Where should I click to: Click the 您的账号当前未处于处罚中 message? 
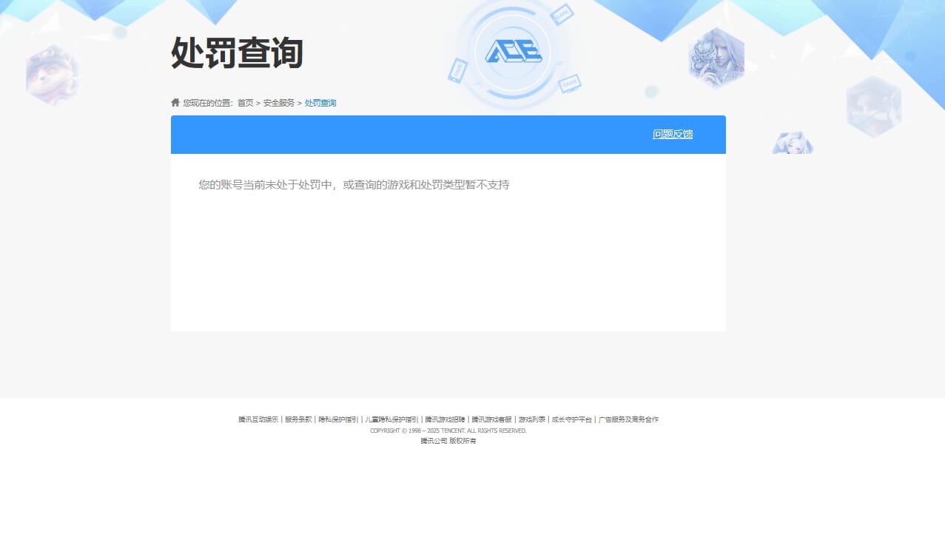tap(354, 184)
